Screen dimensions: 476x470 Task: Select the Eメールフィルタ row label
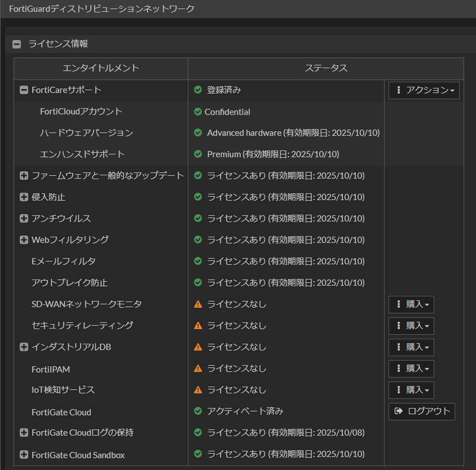[x=63, y=261]
